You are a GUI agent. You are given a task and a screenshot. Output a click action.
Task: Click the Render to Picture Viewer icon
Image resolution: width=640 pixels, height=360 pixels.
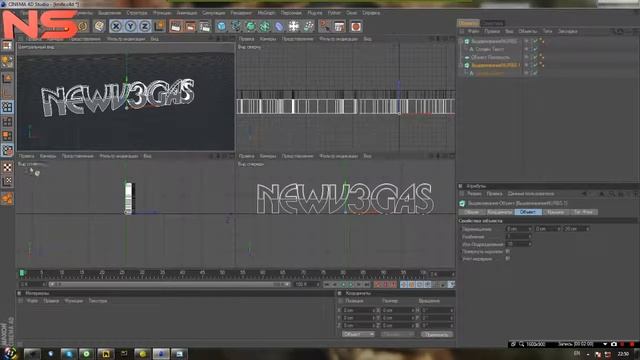tap(190, 27)
